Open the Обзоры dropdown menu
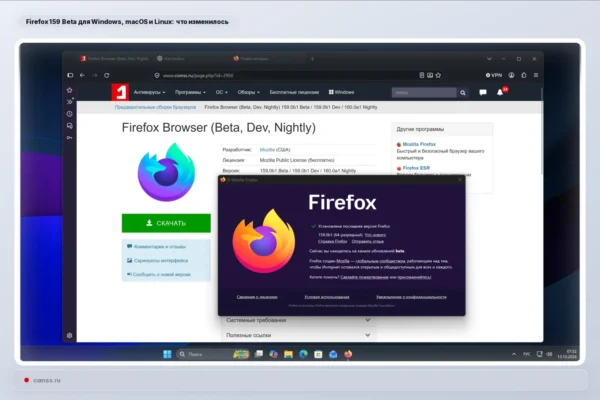The height and width of the screenshot is (400, 600). (x=248, y=92)
